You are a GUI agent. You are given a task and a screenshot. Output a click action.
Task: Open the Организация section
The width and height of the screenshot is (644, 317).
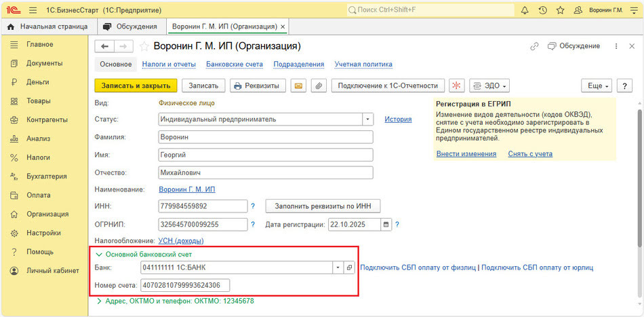[x=47, y=215]
